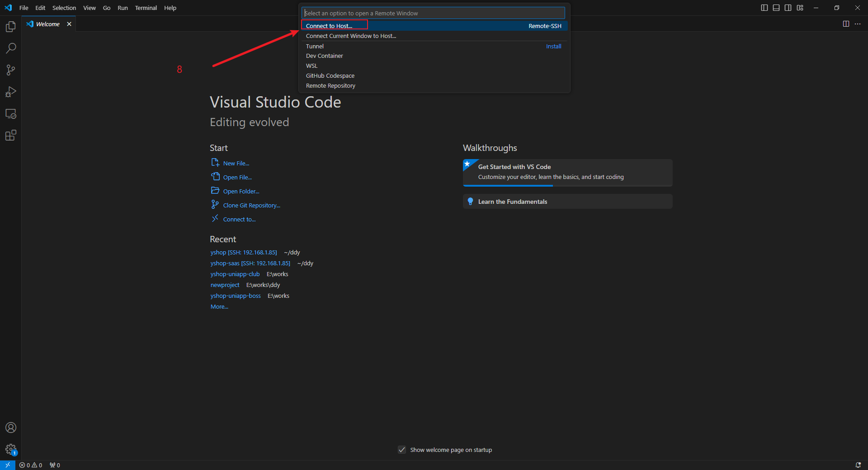Select the WSL option
The width and height of the screenshot is (868, 470).
[x=434, y=66]
